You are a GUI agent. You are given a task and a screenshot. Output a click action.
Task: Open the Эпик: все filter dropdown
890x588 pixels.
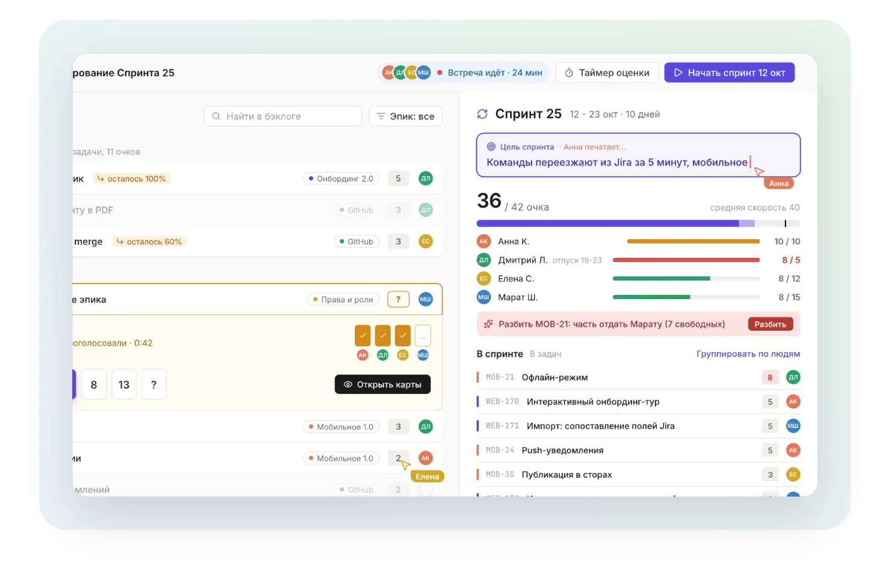coord(406,116)
